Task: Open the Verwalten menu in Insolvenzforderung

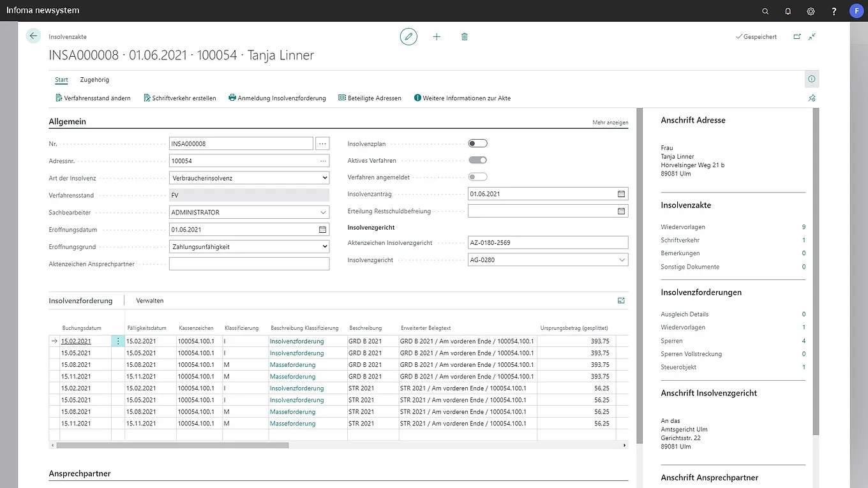Action: pos(149,300)
